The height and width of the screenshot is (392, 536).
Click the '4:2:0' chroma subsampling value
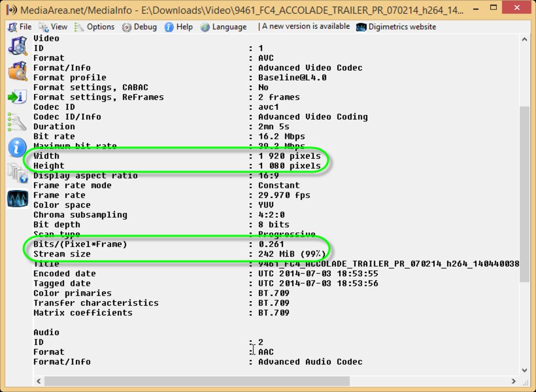point(271,215)
